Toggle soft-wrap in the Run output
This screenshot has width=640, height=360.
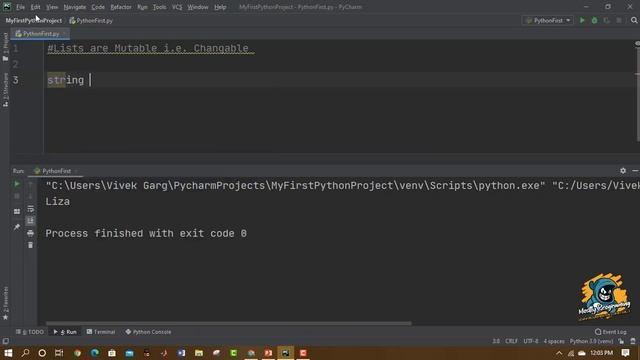31,209
